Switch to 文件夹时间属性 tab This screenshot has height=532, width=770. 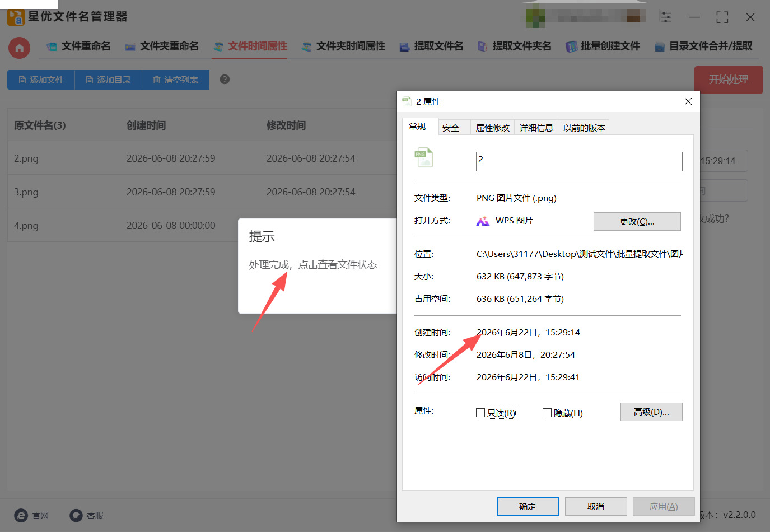343,46
